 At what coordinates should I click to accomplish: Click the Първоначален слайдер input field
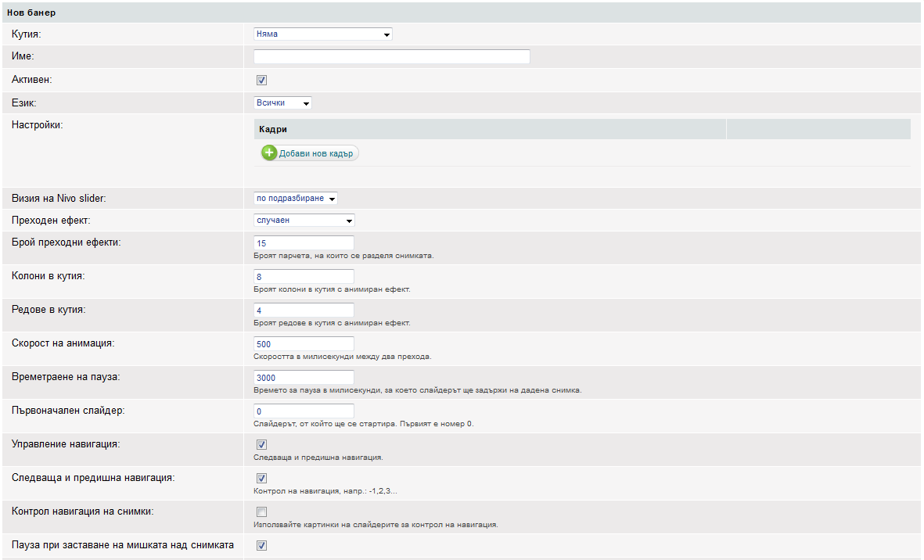pos(304,411)
